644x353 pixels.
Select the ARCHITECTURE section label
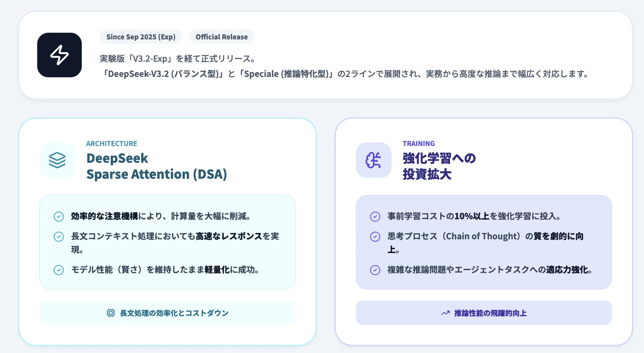tap(112, 143)
